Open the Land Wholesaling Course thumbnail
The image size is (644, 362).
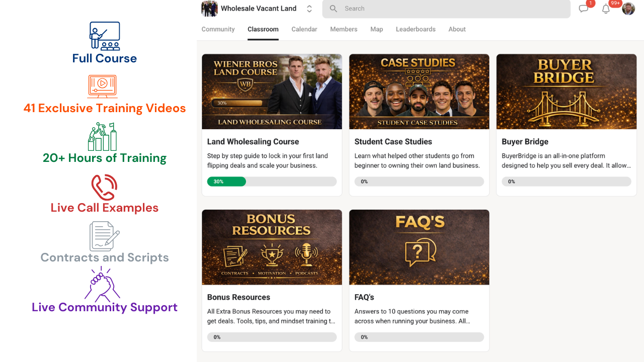(x=272, y=92)
